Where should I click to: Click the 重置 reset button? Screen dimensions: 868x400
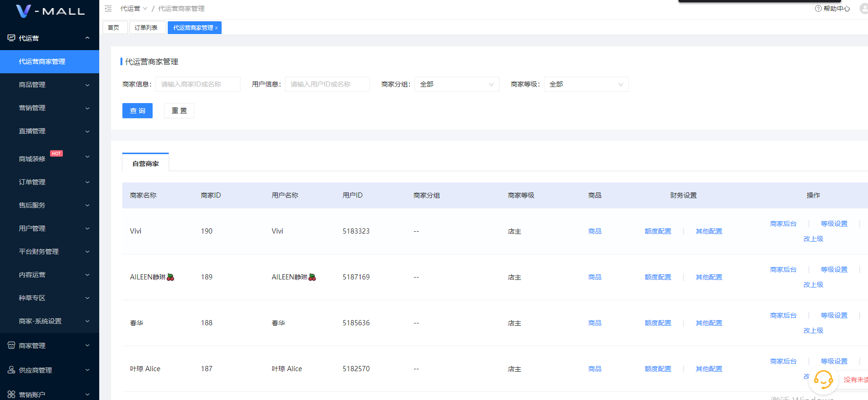(x=179, y=111)
